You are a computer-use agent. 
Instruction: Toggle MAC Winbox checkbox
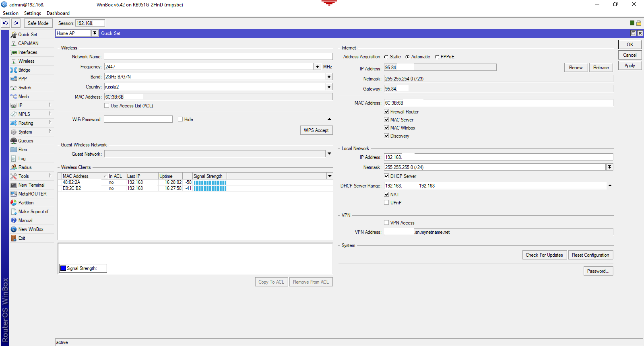click(386, 128)
